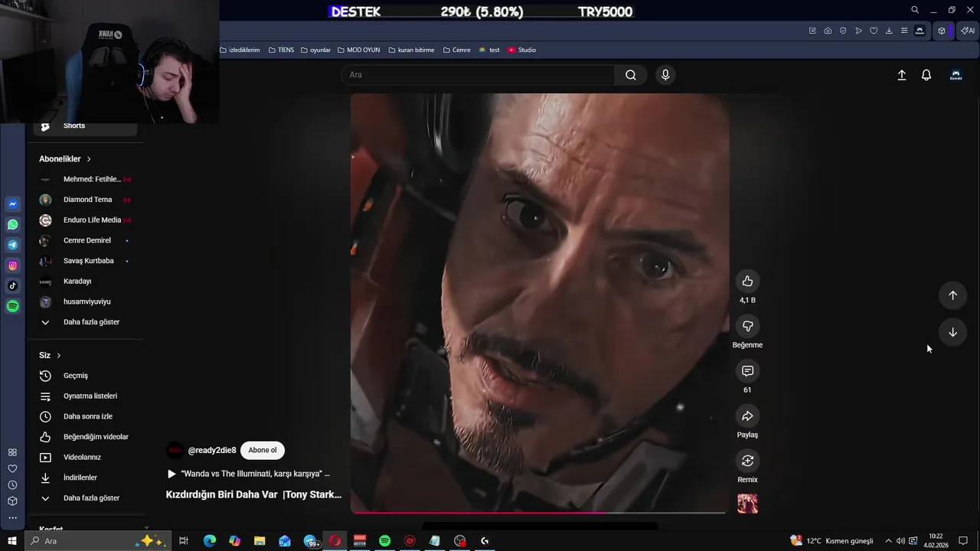Viewport: 980px width, 551px height.
Task: Open Instagram in the Opera sidebar
Action: click(12, 266)
